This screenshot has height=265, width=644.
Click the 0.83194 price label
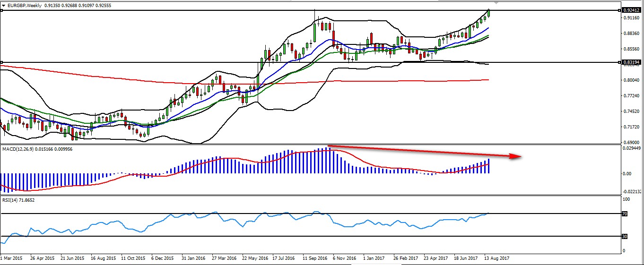pyautogui.click(x=632, y=62)
